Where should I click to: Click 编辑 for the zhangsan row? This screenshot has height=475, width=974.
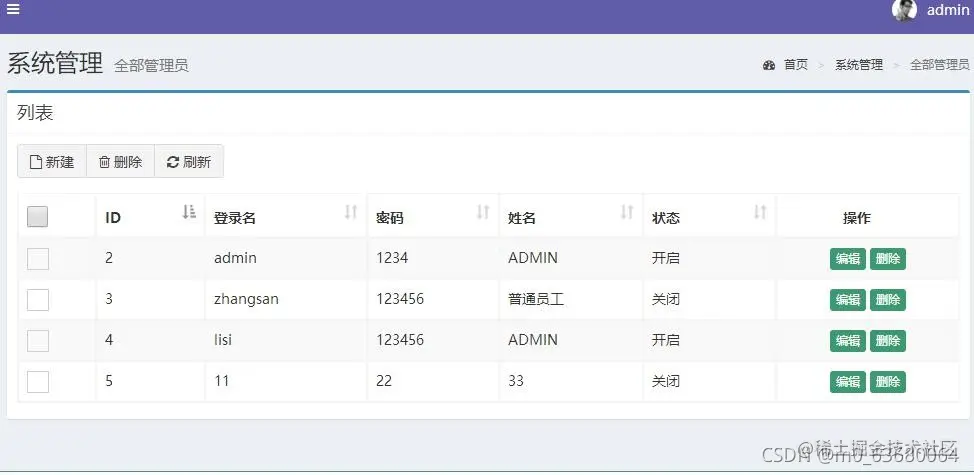click(x=847, y=300)
